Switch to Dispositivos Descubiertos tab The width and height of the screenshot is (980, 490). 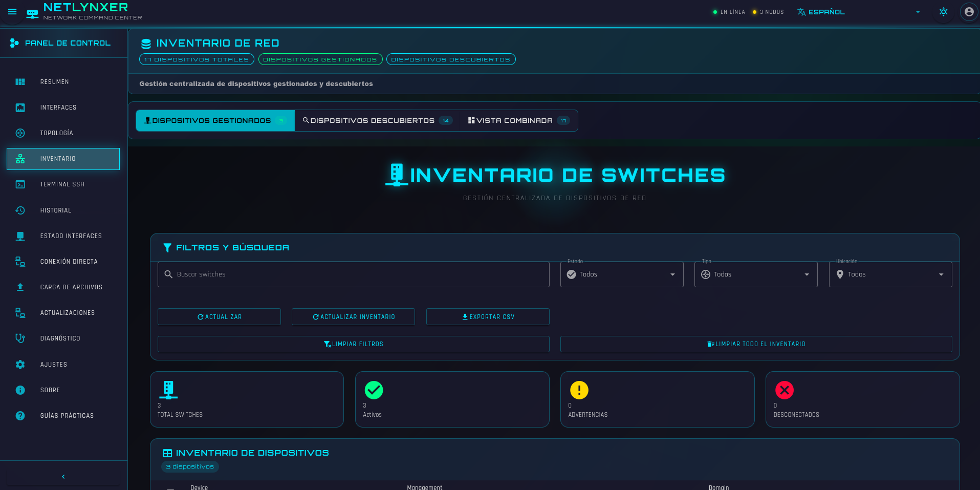tap(377, 121)
